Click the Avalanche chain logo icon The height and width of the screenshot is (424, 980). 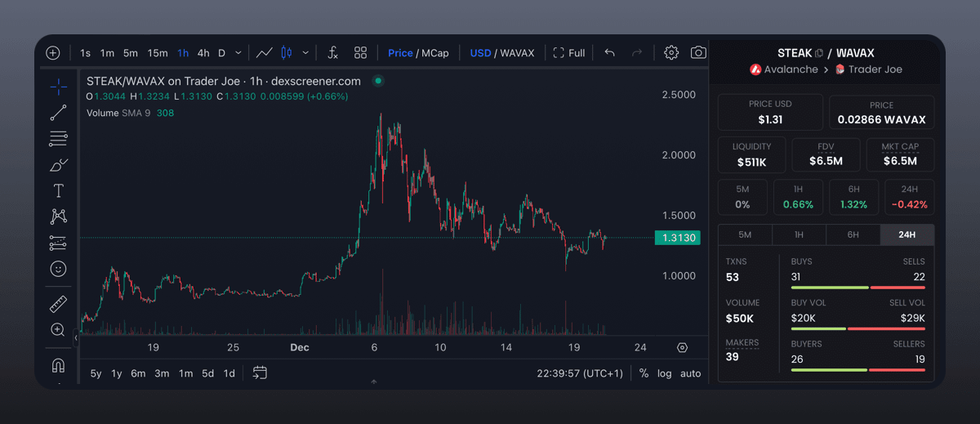pyautogui.click(x=755, y=69)
